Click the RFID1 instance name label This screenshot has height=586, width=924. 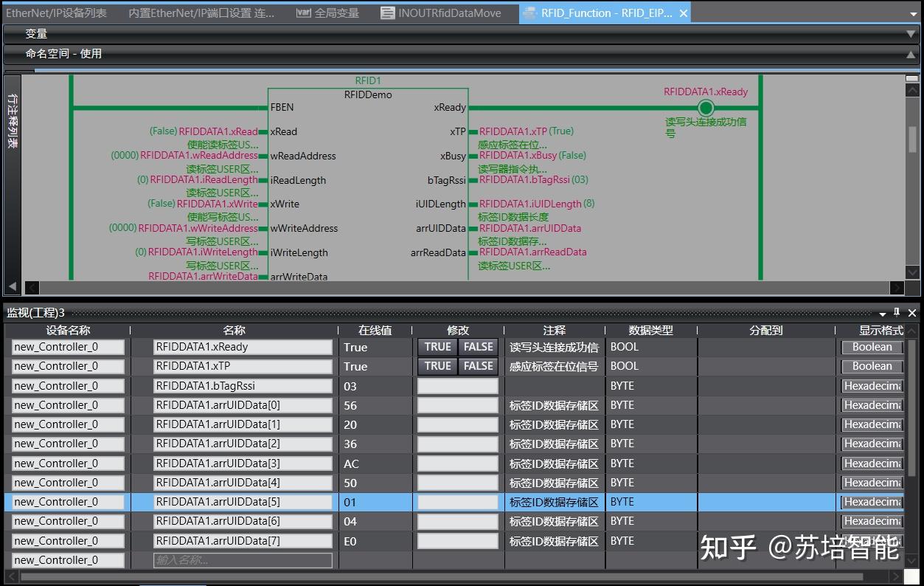pos(368,80)
